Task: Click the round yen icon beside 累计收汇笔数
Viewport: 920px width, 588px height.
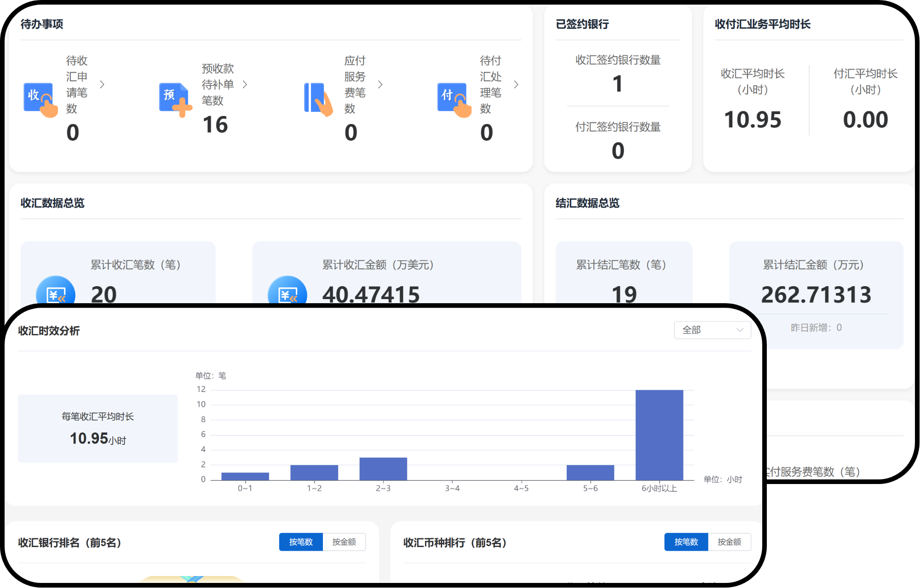Action: pyautogui.click(x=56, y=291)
